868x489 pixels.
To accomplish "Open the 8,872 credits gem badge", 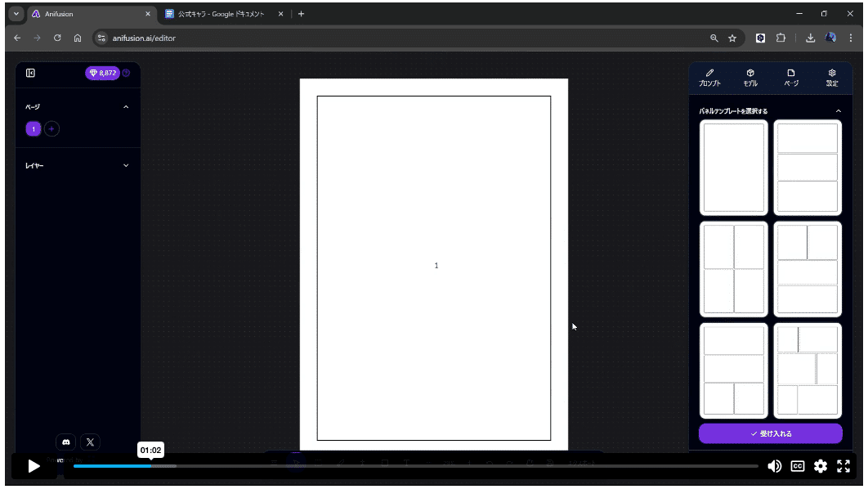I will pyautogui.click(x=102, y=73).
